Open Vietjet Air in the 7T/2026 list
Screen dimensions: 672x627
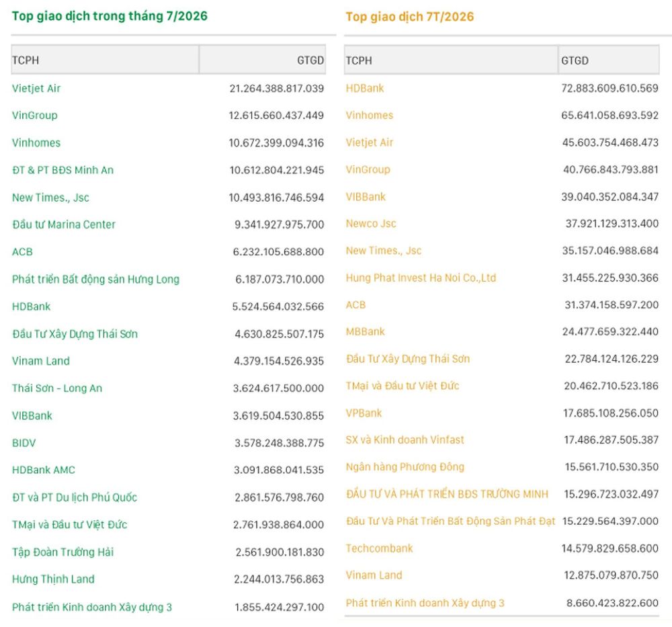370,142
